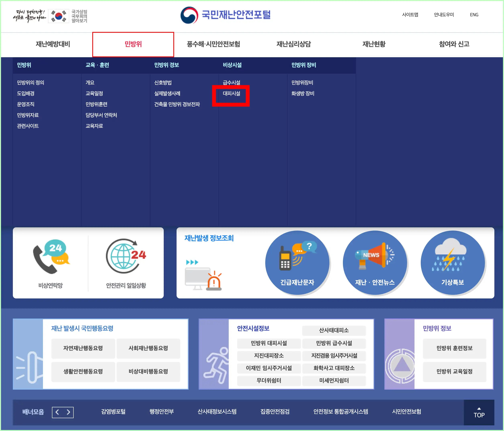This screenshot has width=504, height=431.
Task: Open the 긴급재난문자 emergency text alerts icon
Action: click(297, 262)
